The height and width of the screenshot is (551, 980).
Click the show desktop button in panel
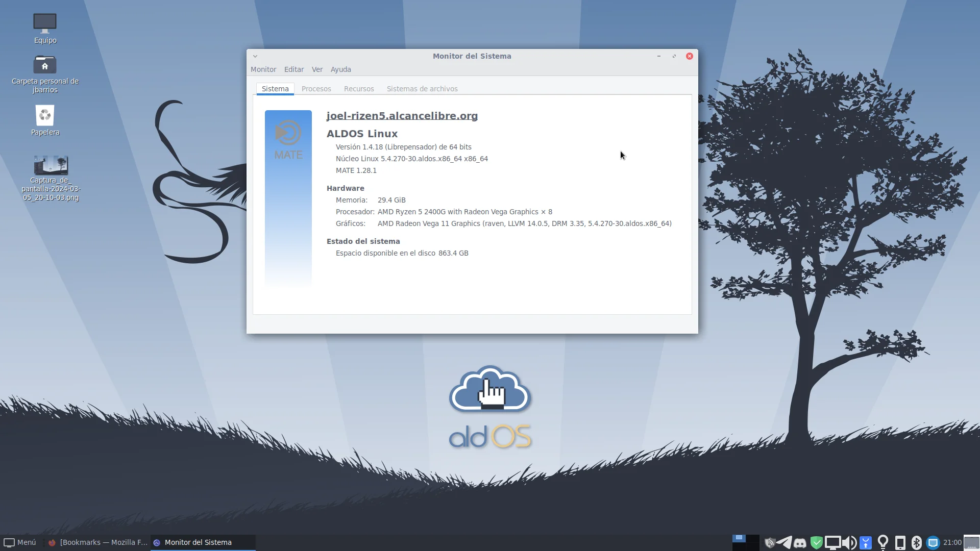[971, 543]
